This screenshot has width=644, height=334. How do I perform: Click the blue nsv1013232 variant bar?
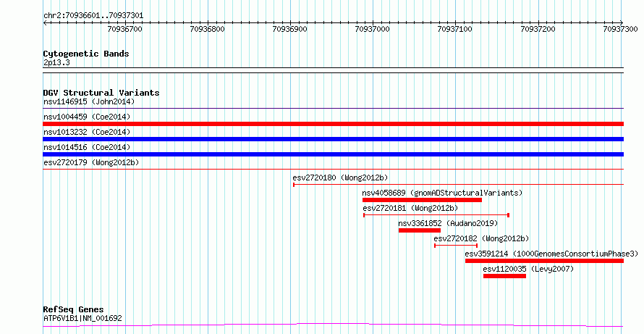tap(333, 139)
